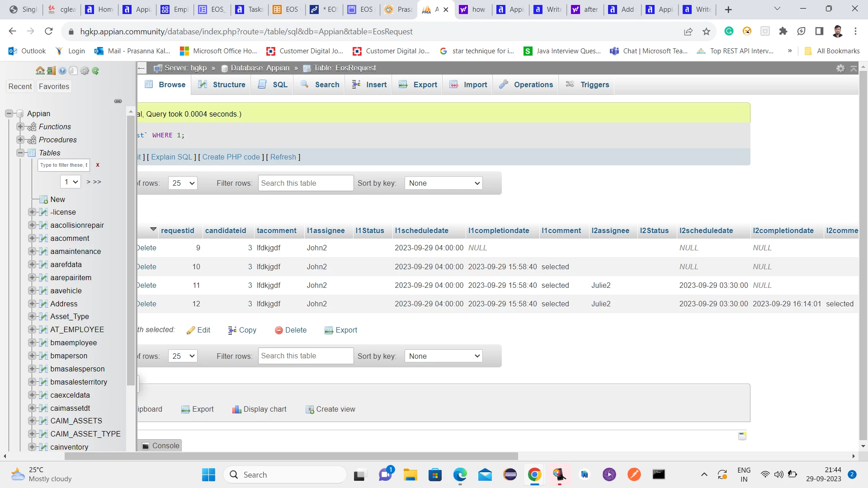Viewport: 868px width, 488px height.
Task: Click the log out door icon
Action: (51, 70)
